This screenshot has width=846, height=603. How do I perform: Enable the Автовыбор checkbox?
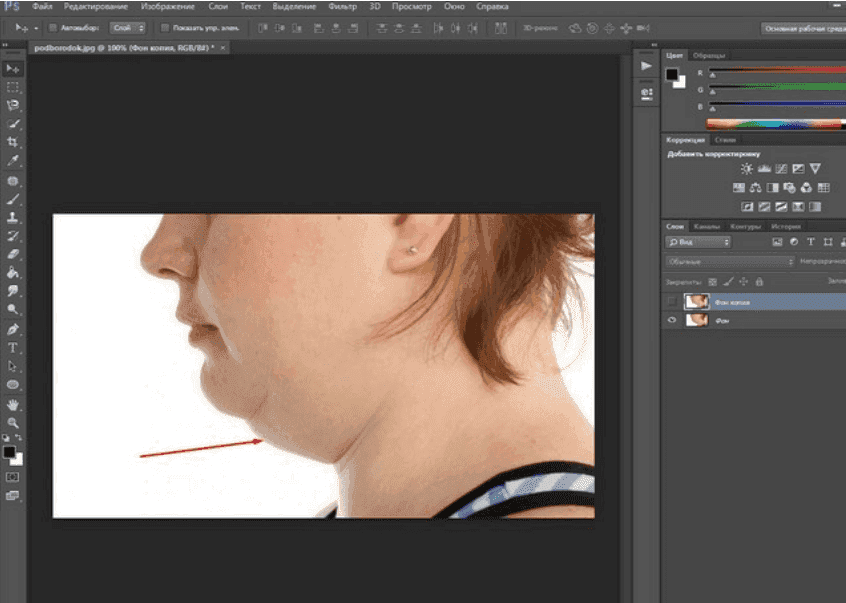tap(53, 28)
